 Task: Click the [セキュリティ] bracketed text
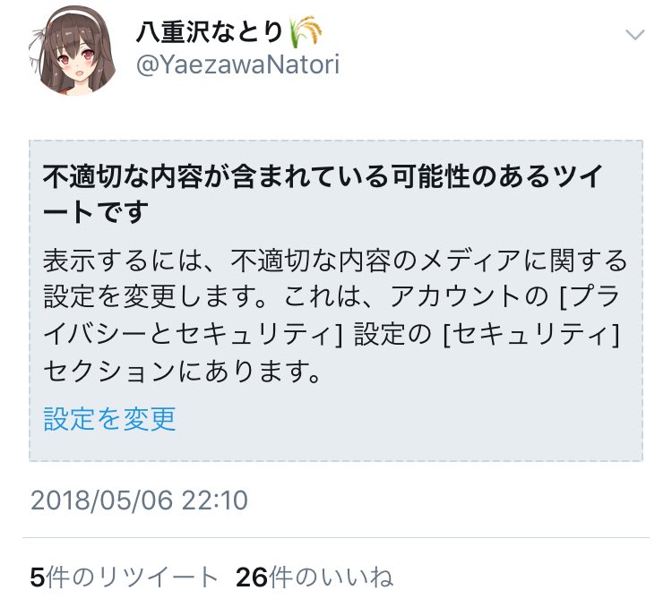pos(531,334)
